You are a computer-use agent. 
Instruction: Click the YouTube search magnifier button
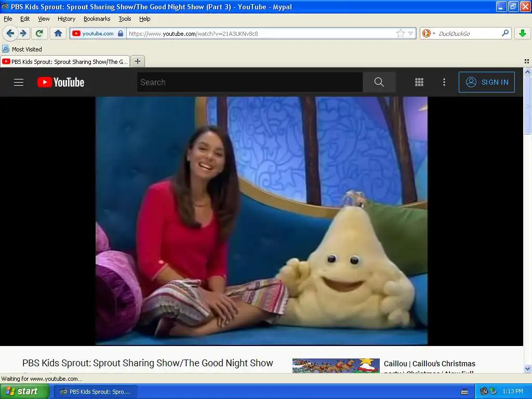[379, 82]
